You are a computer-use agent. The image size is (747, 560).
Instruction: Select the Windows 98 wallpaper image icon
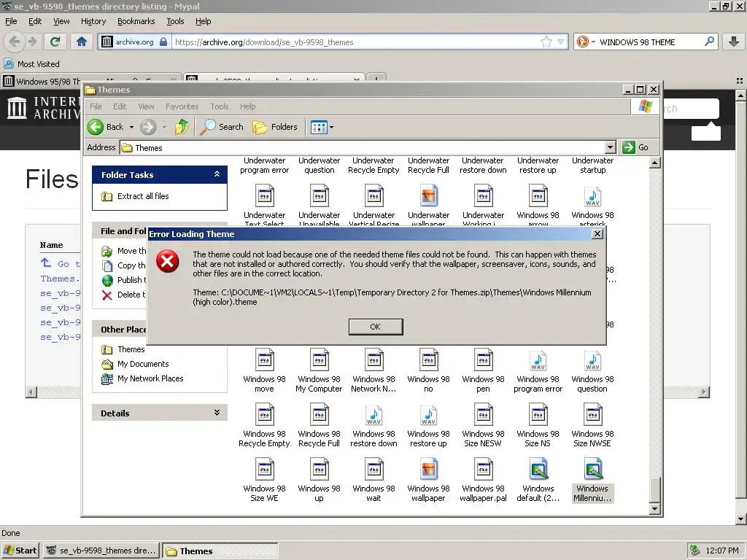428,469
